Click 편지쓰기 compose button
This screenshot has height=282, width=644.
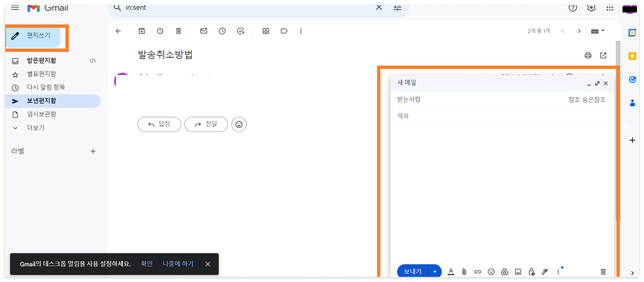[x=34, y=36]
